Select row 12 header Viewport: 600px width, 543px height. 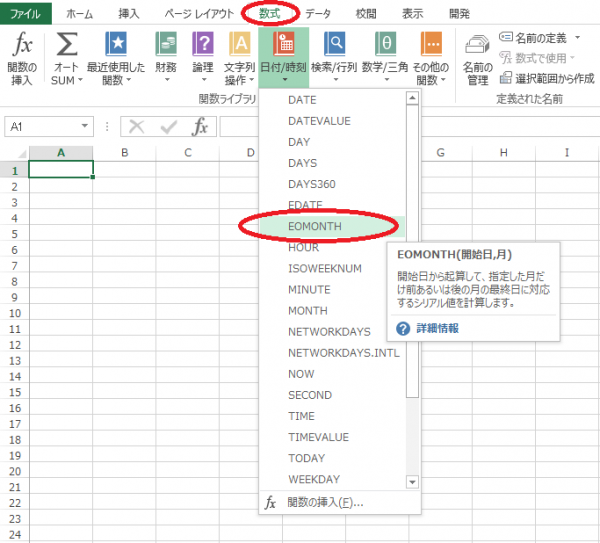[x=15, y=345]
